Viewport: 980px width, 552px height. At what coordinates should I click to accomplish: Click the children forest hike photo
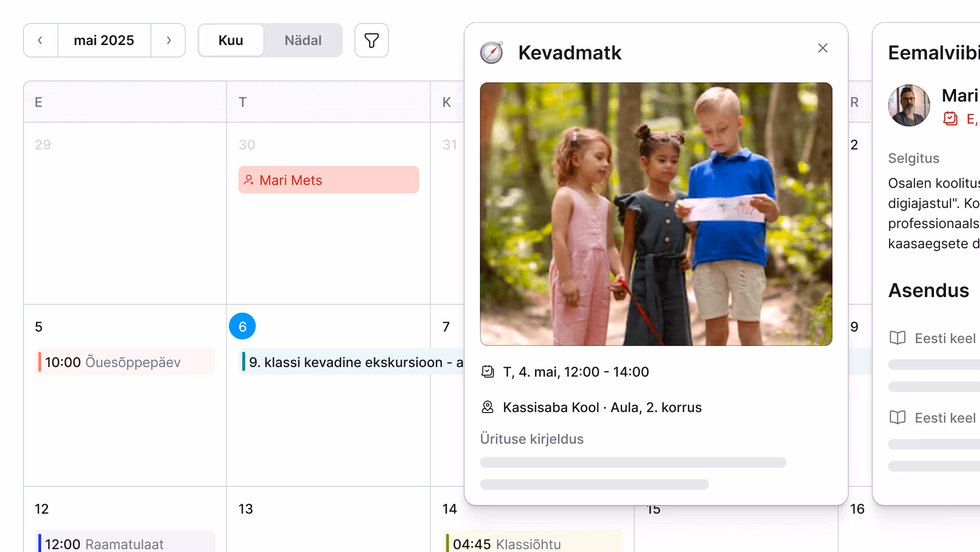coord(656,214)
